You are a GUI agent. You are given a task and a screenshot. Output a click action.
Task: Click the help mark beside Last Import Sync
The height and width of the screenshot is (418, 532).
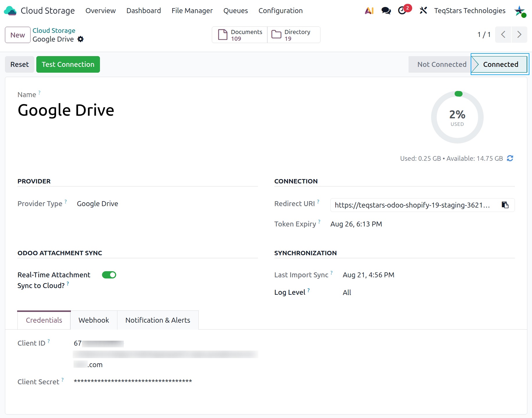[x=332, y=273]
